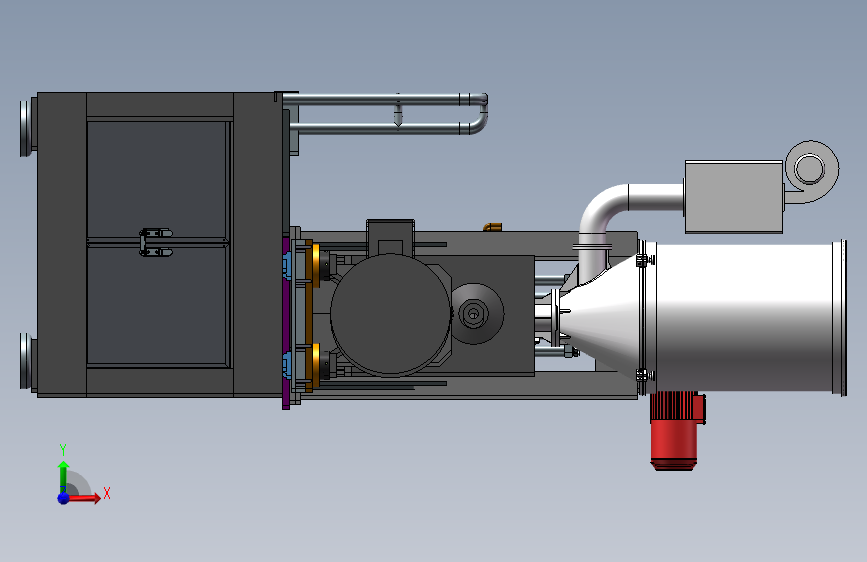Select the lower-left round port on cabinet
Image resolution: width=867 pixels, height=562 pixels.
28,361
